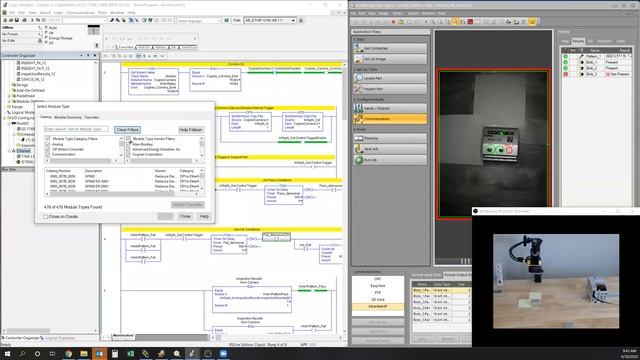This screenshot has width=640, height=360.
Task: Expand the Module-Defined data types node
Action: (9, 101)
